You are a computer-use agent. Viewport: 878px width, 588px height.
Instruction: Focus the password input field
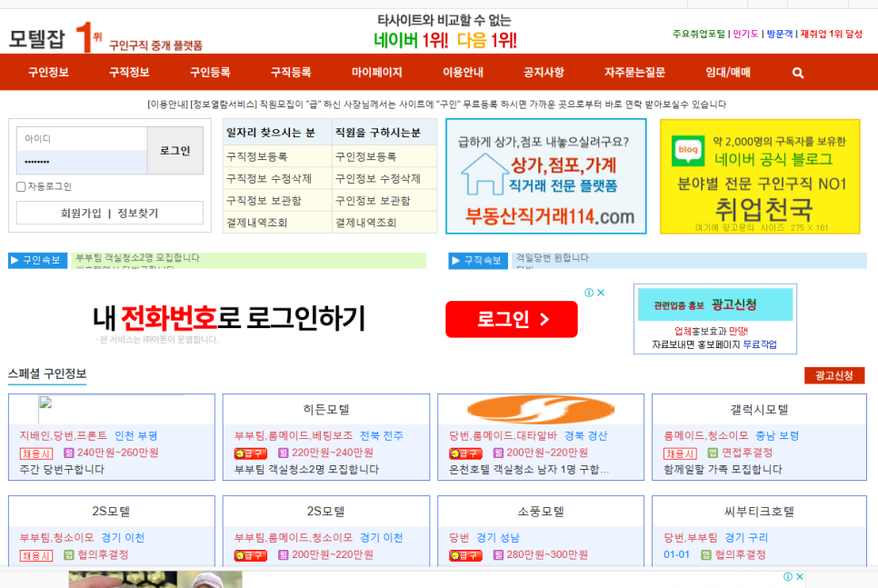click(x=82, y=162)
